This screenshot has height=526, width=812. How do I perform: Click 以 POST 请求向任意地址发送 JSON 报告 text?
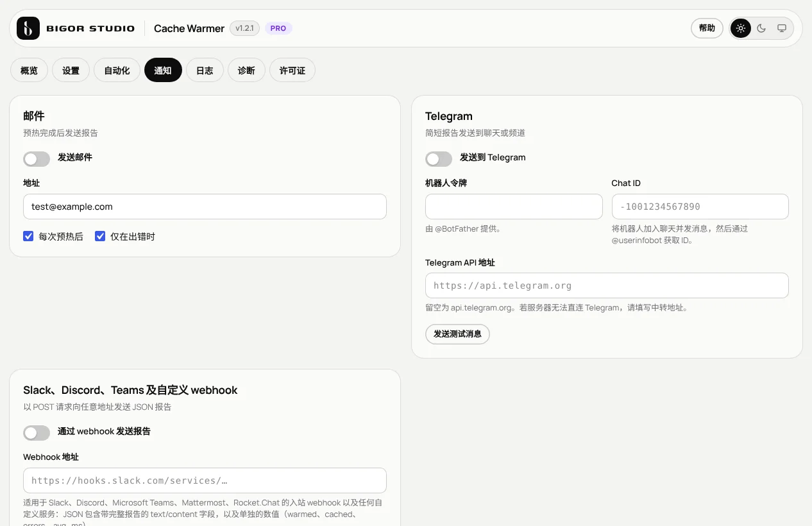coord(97,407)
